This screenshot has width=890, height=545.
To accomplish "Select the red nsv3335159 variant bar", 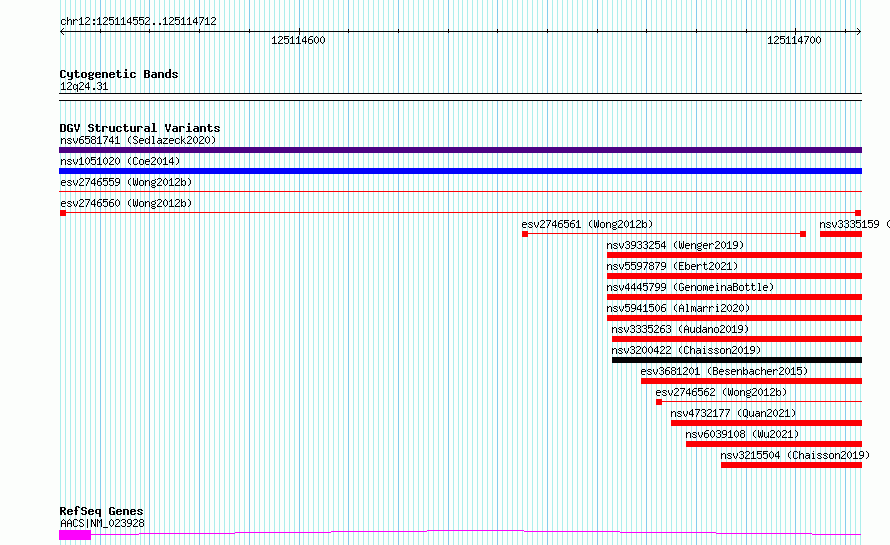I will (x=841, y=234).
